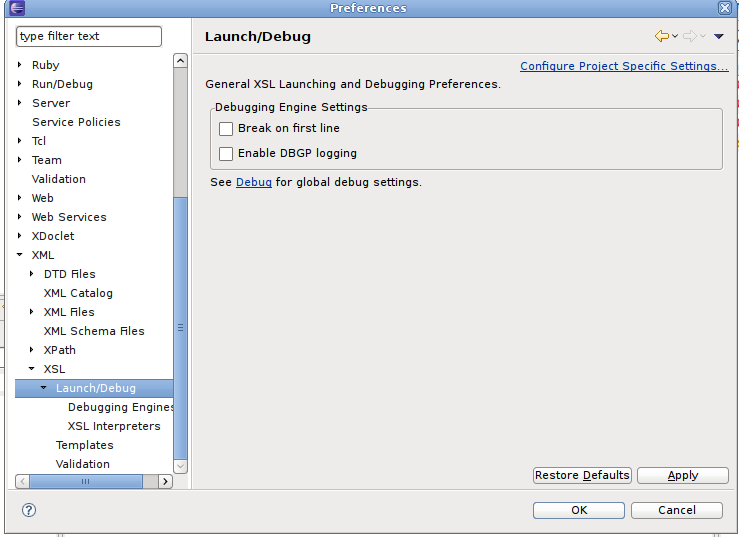Collapse the XSL tree node
Screen dimensions: 739x537
(32, 369)
